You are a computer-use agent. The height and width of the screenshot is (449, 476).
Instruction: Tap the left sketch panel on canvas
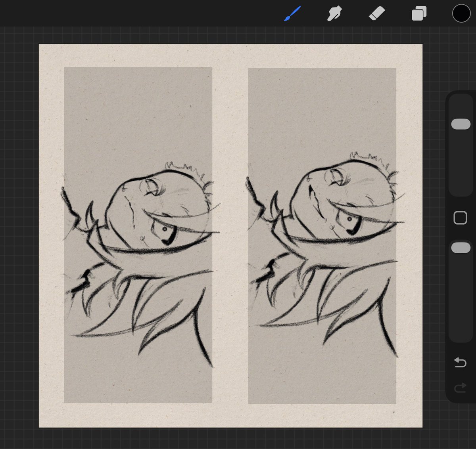click(x=138, y=235)
